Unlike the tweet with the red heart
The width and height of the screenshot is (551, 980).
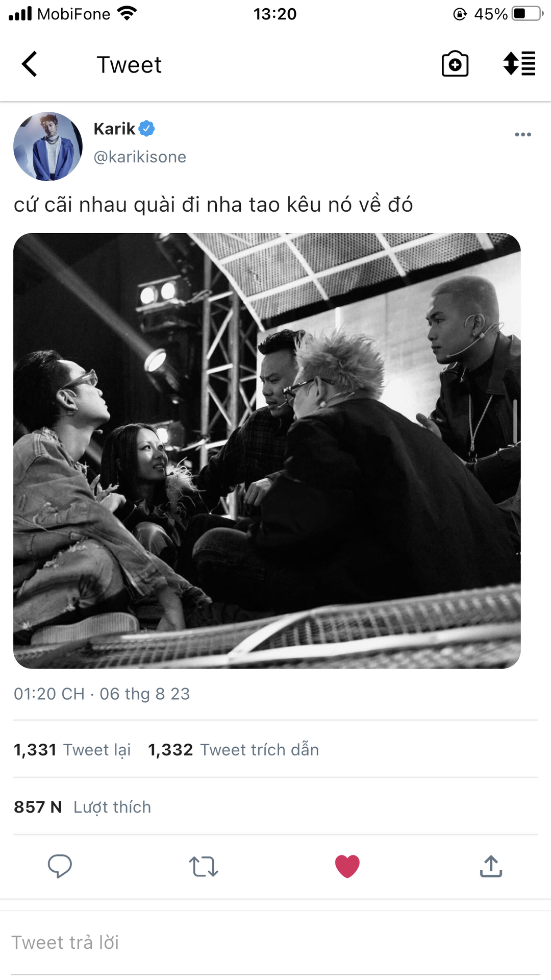pyautogui.click(x=347, y=866)
